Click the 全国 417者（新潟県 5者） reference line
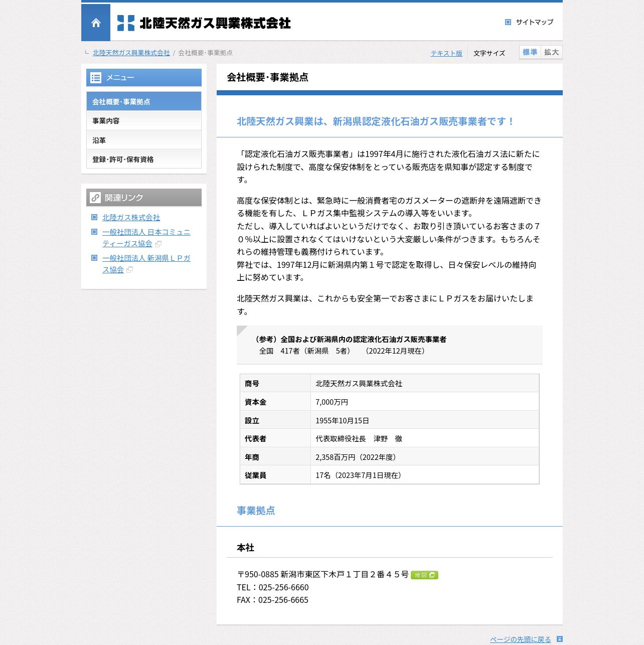644x645 pixels. (343, 351)
